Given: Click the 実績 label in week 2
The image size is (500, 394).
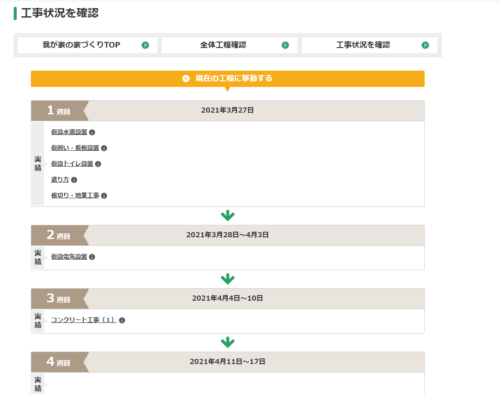Looking at the screenshot, I should 38,257.
